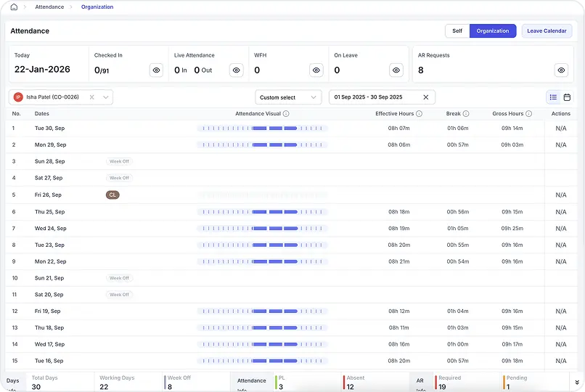Go to Attendance in breadcrumb
Viewport: 585px width, 392px height.
[49, 7]
